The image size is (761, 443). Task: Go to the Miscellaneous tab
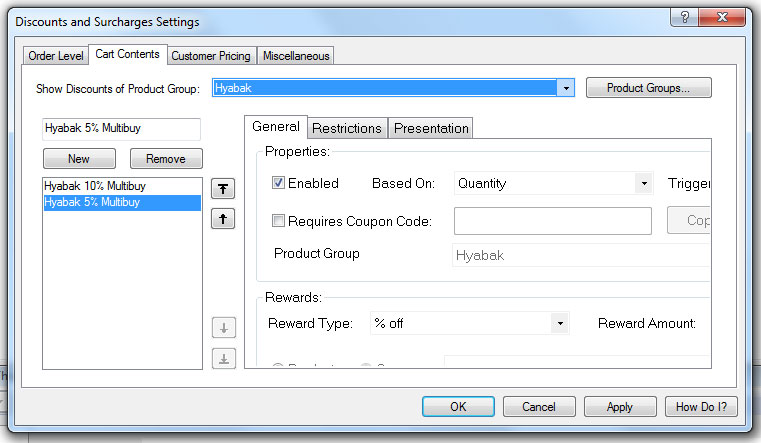(296, 56)
